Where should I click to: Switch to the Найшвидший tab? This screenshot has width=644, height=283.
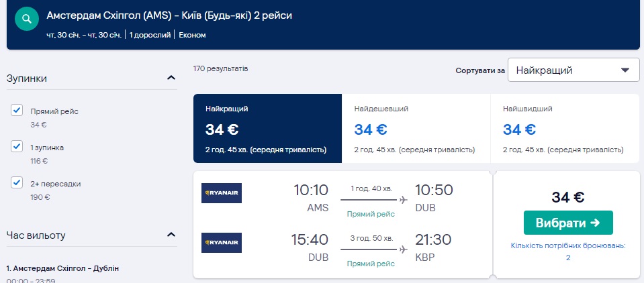tap(565, 128)
